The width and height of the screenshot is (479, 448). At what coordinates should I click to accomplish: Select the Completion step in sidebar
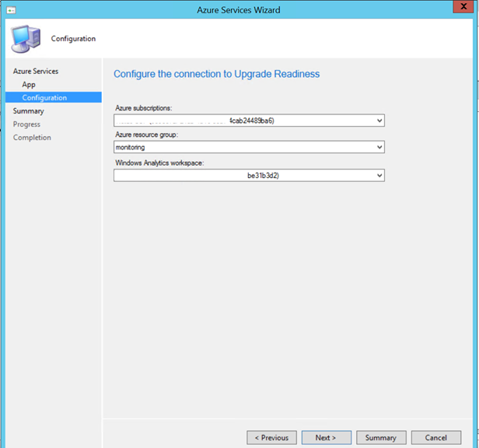[x=32, y=138]
